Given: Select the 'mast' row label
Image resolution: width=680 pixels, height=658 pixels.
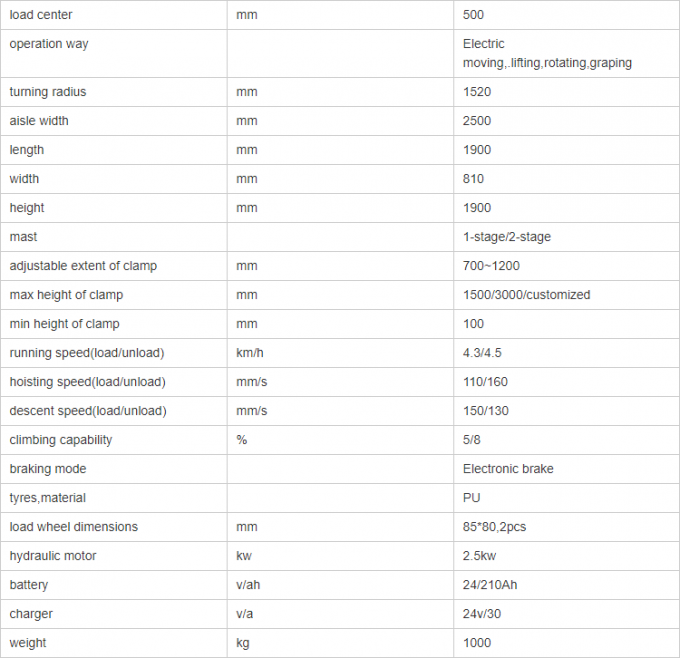Looking at the screenshot, I should coord(23,237).
